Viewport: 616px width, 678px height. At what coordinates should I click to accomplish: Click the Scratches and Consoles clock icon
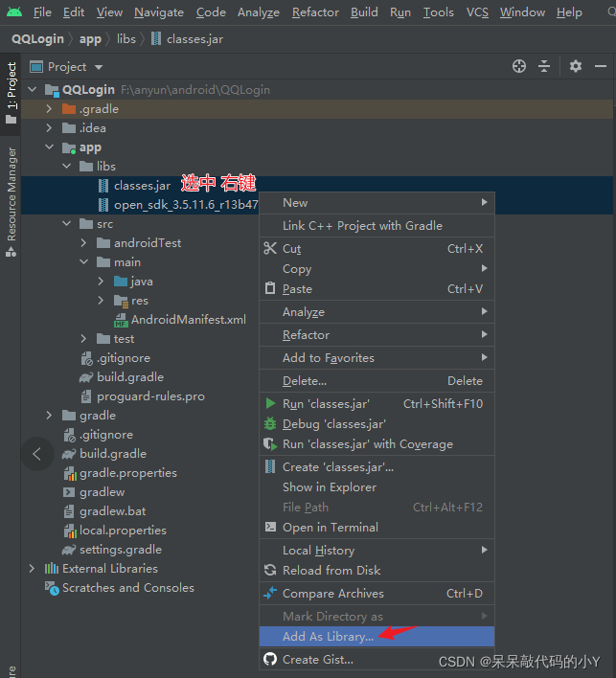tap(52, 588)
